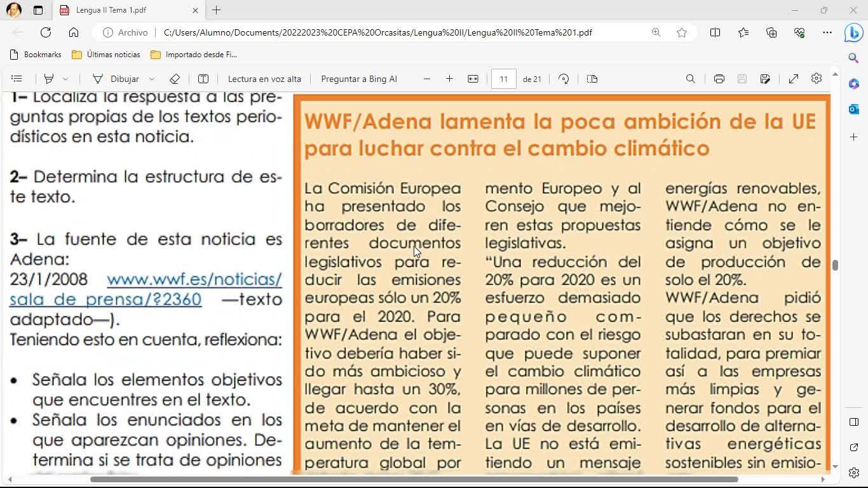Open the browser profile avatar
The image size is (868, 488).
[x=13, y=10]
